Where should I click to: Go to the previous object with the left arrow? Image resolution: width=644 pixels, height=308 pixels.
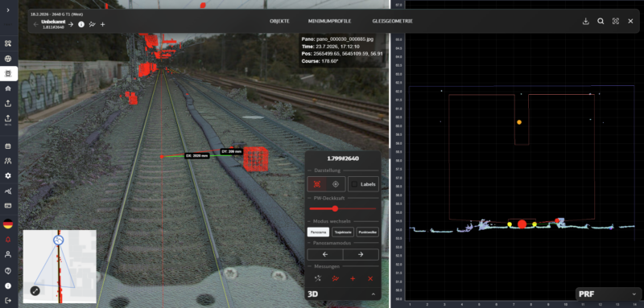click(x=35, y=24)
